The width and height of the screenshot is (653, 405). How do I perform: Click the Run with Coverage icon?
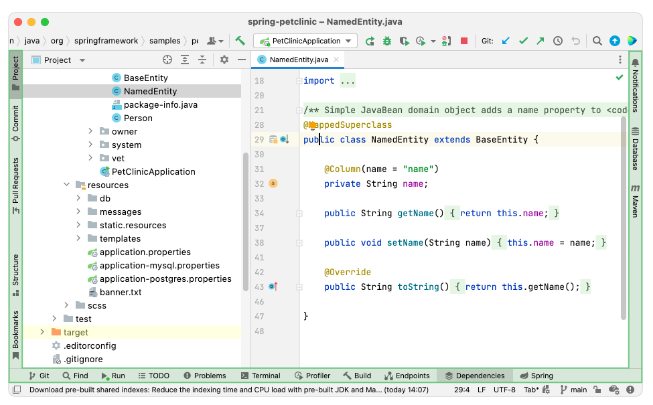point(404,41)
